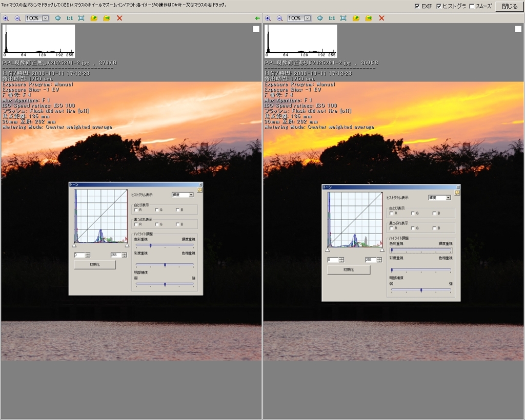
Task: Click white-point triangle under left curve
Action: (127, 245)
